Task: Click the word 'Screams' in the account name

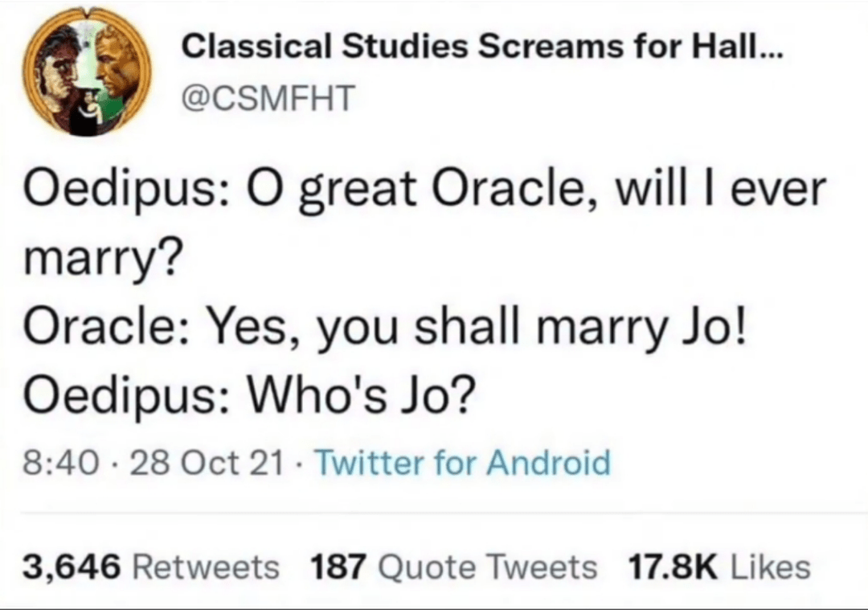Action: click(x=551, y=47)
